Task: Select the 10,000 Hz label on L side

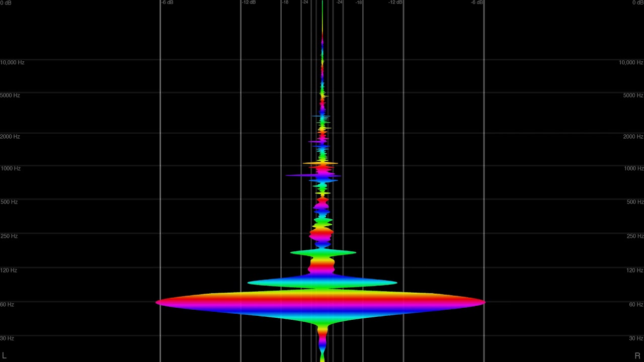Action: pyautogui.click(x=12, y=62)
